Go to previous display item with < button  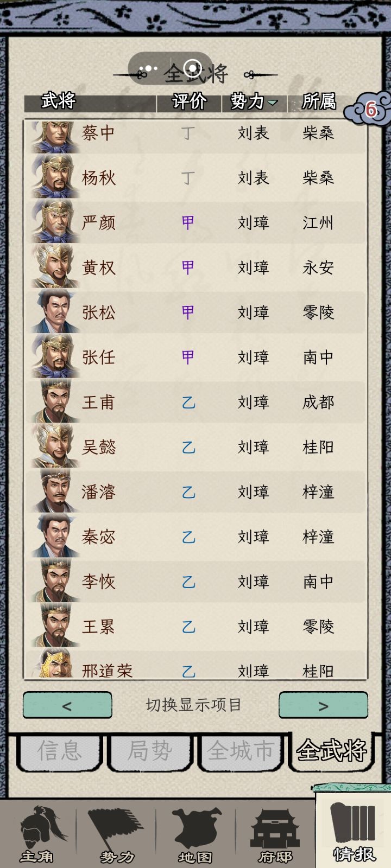click(67, 705)
